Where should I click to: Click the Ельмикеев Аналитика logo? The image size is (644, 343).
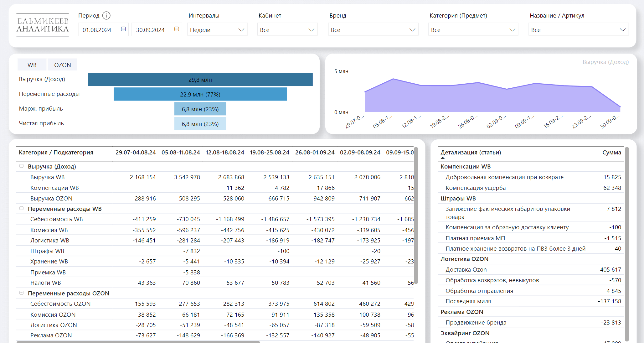pyautogui.click(x=43, y=25)
